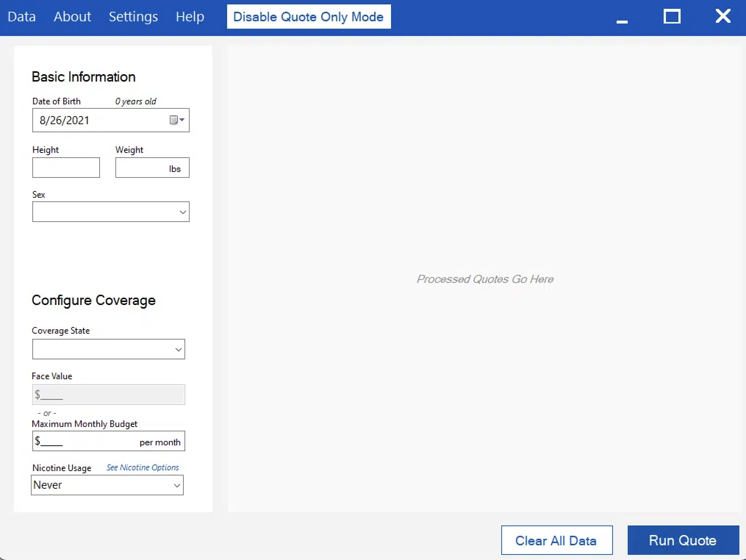Maximize the quote application window
This screenshot has height=560, width=746.
tap(672, 17)
